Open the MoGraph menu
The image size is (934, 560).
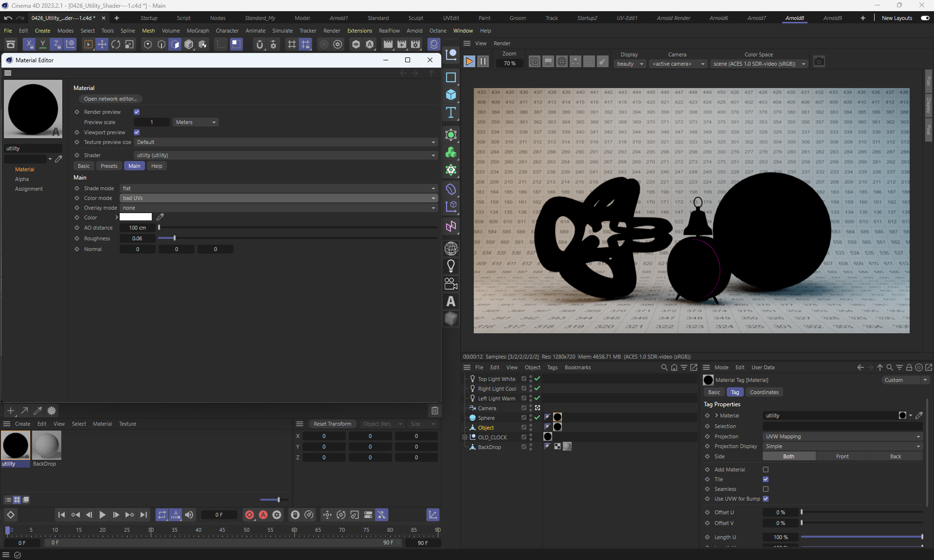(198, 31)
